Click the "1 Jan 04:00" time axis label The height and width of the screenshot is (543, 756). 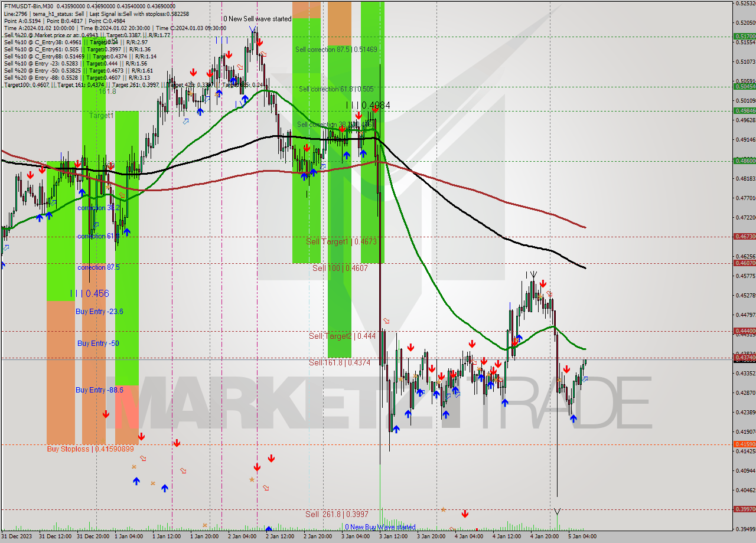pos(129,537)
